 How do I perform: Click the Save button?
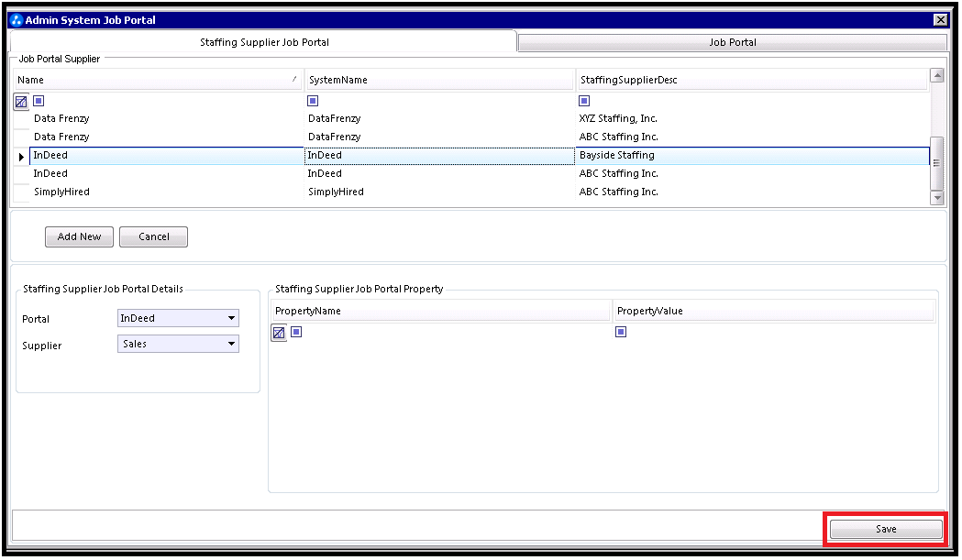[885, 530]
